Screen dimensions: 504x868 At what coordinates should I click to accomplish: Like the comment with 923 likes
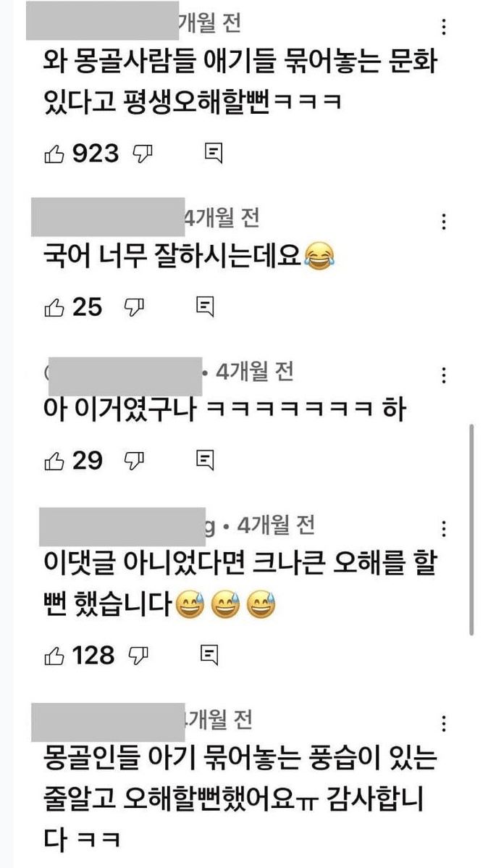tap(53, 154)
